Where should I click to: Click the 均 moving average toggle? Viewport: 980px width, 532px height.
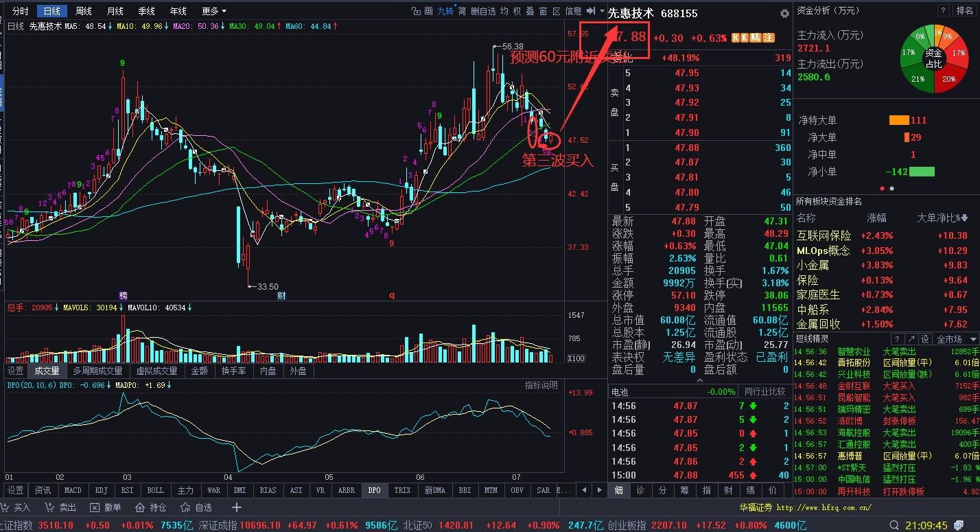(504, 11)
